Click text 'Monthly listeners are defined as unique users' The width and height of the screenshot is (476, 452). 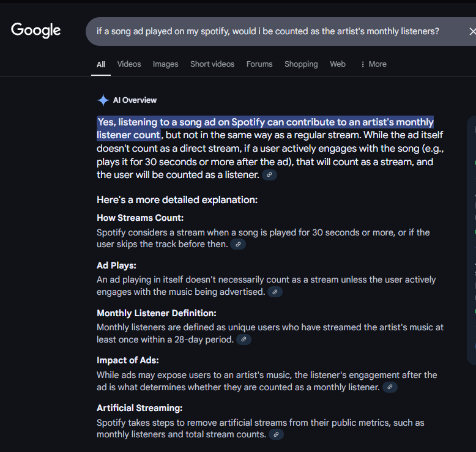coord(188,327)
